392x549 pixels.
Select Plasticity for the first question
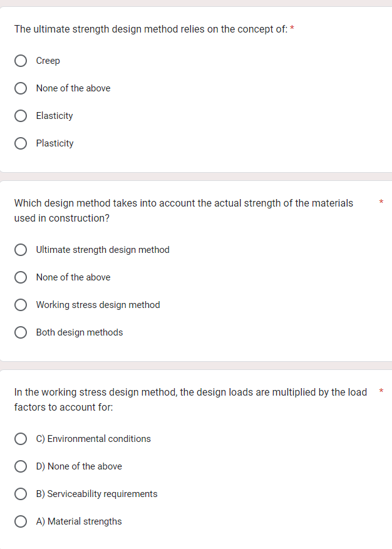click(21, 143)
